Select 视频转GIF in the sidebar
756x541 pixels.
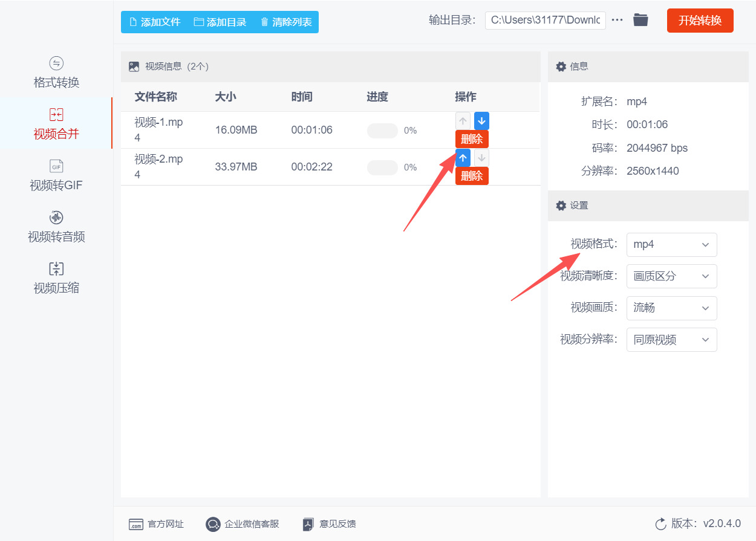[x=56, y=175]
